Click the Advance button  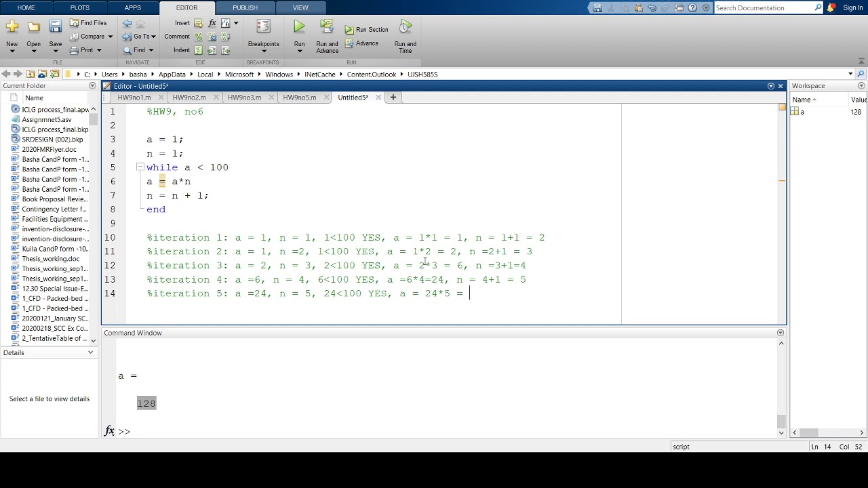(361, 43)
